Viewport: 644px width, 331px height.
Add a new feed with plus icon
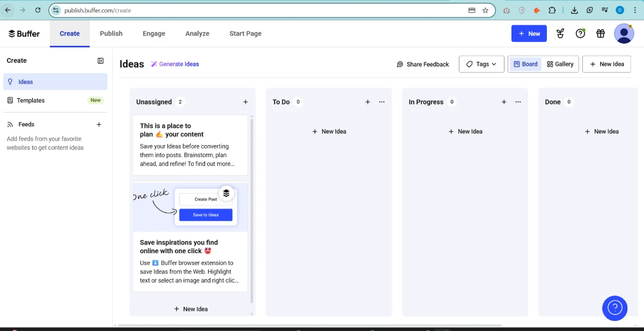pos(99,124)
